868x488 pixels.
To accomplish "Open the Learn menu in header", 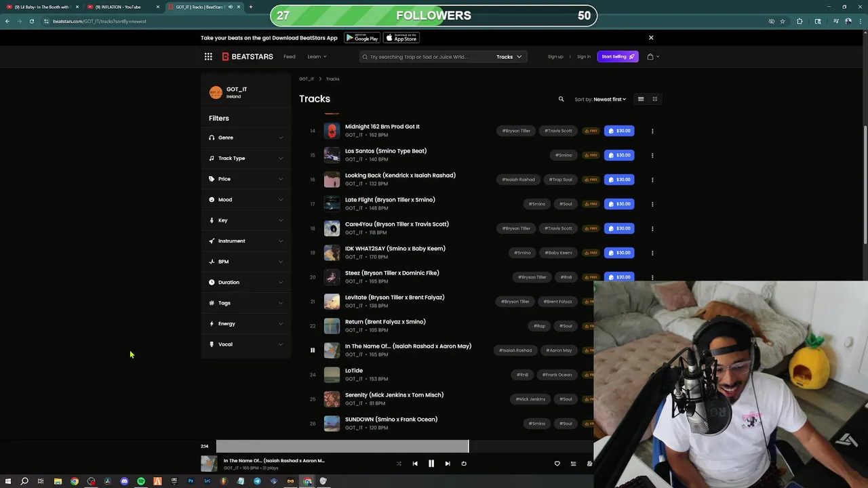I will click(x=317, y=57).
